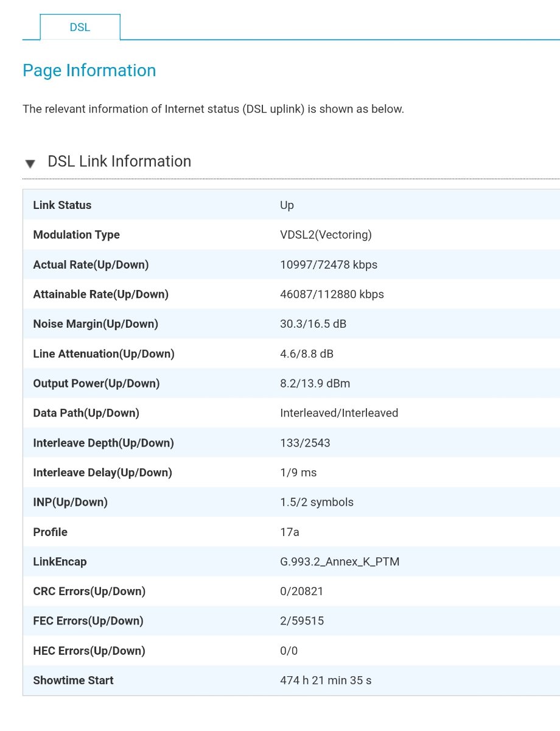Select the 474 h 21 min 35 s value

tap(326, 681)
